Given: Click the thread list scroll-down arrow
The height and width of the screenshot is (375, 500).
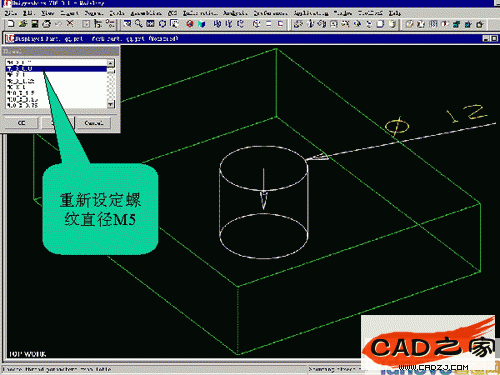Looking at the screenshot, I should [111, 104].
